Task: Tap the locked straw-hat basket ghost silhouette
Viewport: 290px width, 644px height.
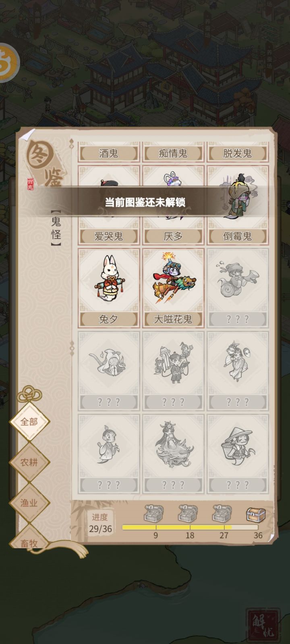Action: [238, 454]
